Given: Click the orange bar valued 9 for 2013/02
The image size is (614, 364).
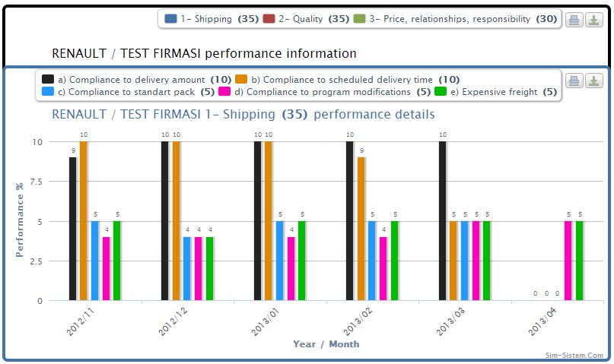Looking at the screenshot, I should click(361, 229).
